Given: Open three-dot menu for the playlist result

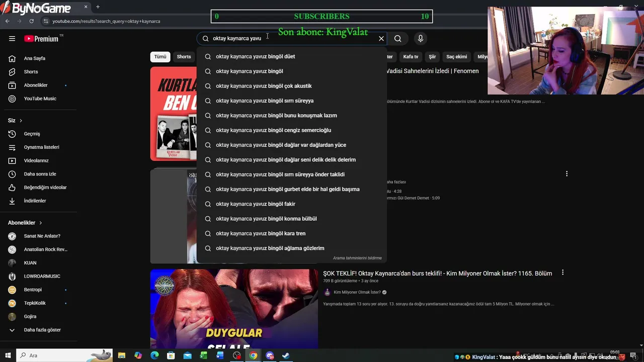Looking at the screenshot, I should tap(567, 173).
